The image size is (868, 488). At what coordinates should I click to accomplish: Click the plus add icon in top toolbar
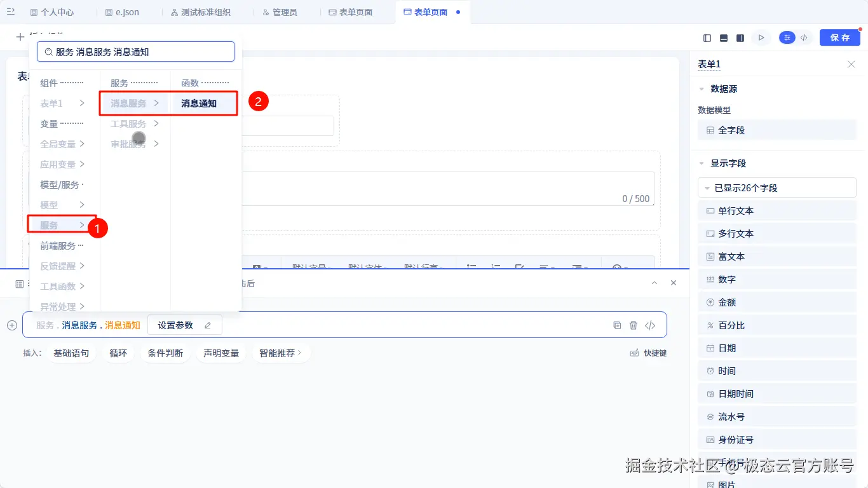[20, 37]
